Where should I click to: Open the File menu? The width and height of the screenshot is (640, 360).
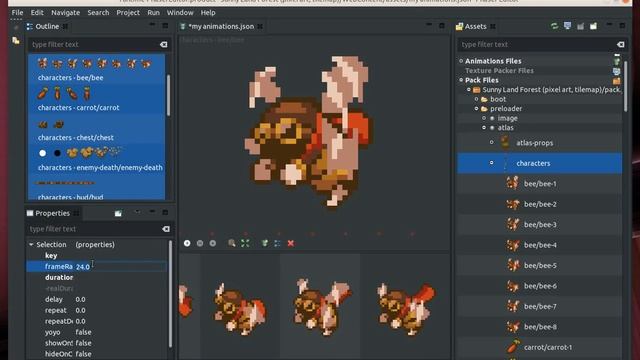coord(17,13)
